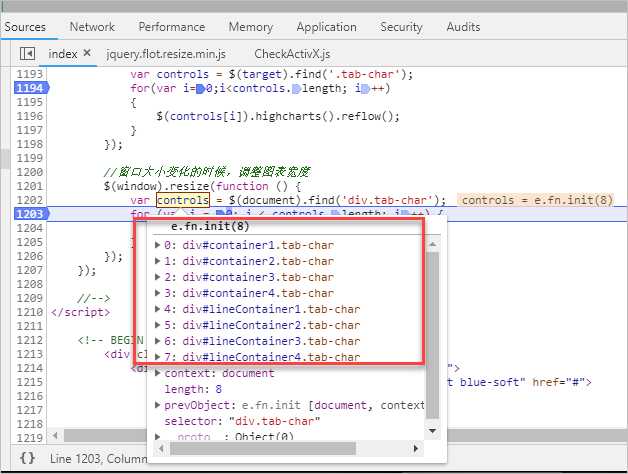Click the e.fn.init(8) popup header

click(210, 226)
